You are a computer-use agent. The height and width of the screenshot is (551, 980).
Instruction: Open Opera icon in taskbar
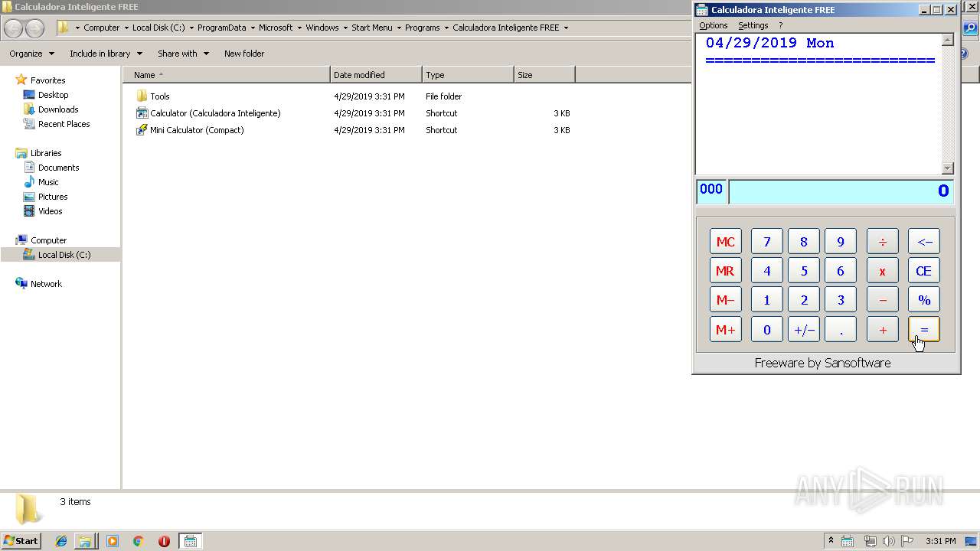[x=164, y=541]
